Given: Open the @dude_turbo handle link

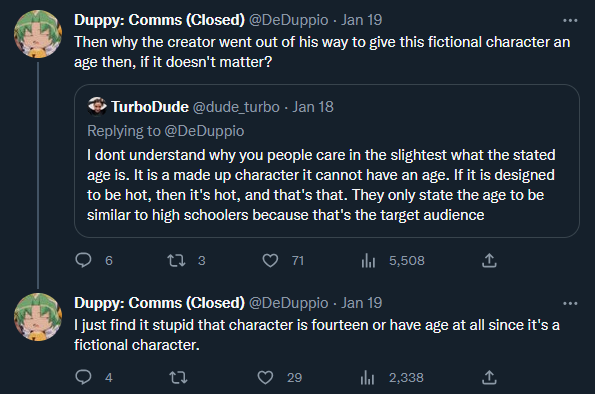Looking at the screenshot, I should (x=236, y=107).
